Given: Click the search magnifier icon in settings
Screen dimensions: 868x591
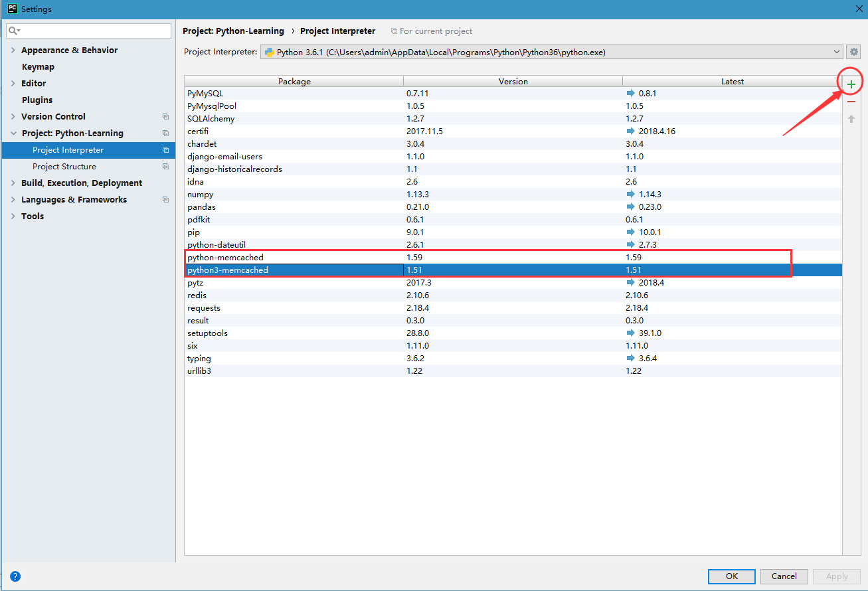Looking at the screenshot, I should (14, 31).
